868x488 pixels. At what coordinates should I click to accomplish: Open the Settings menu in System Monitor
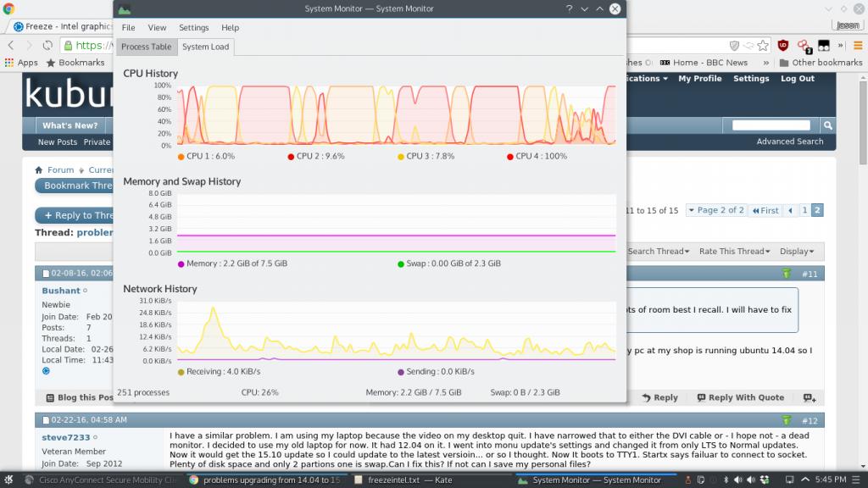[193, 28]
